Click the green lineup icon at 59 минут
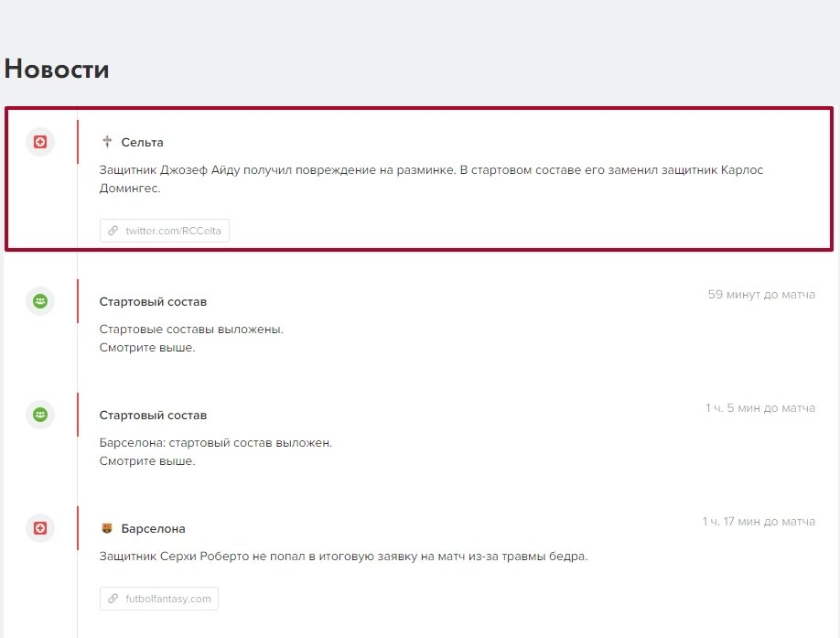This screenshot has height=638, width=840. 40,301
